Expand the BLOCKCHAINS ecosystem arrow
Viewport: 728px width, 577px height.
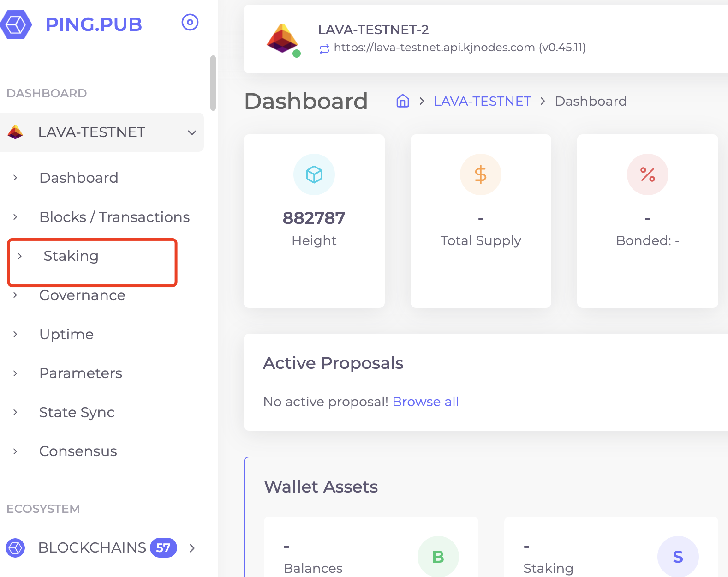192,548
